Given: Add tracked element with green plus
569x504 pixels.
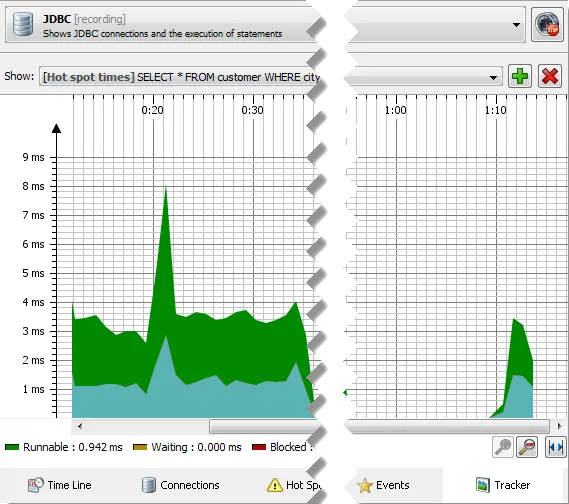Looking at the screenshot, I should 520,76.
